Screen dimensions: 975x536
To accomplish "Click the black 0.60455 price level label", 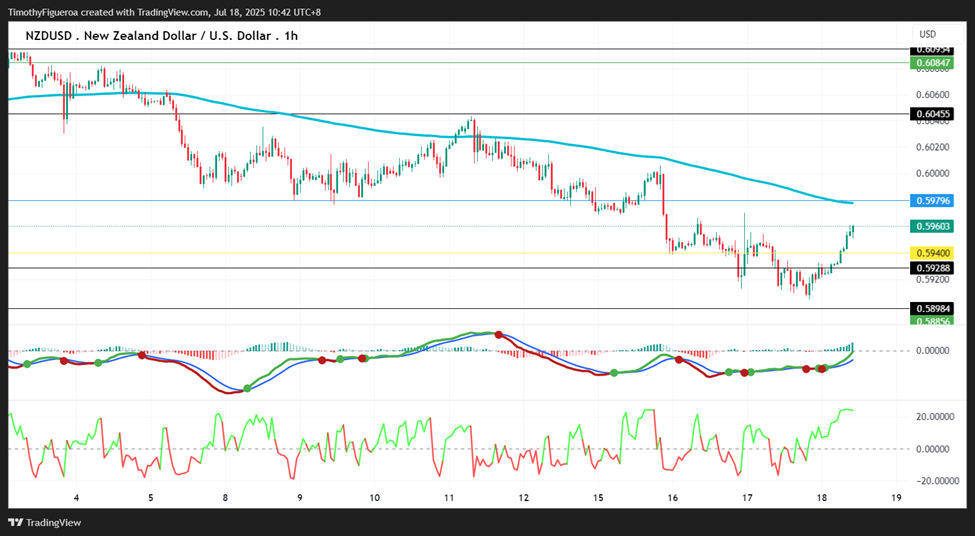I will (931, 114).
